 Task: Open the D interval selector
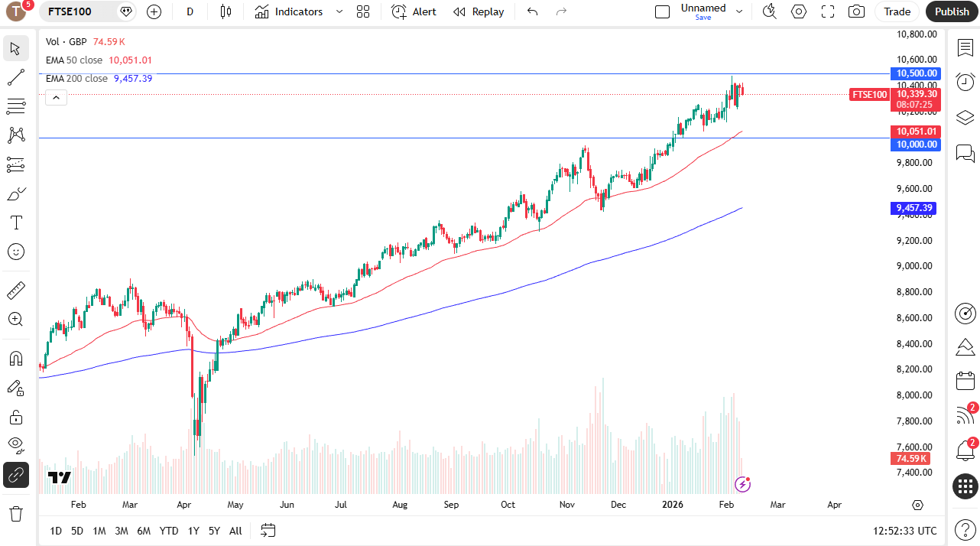(190, 11)
